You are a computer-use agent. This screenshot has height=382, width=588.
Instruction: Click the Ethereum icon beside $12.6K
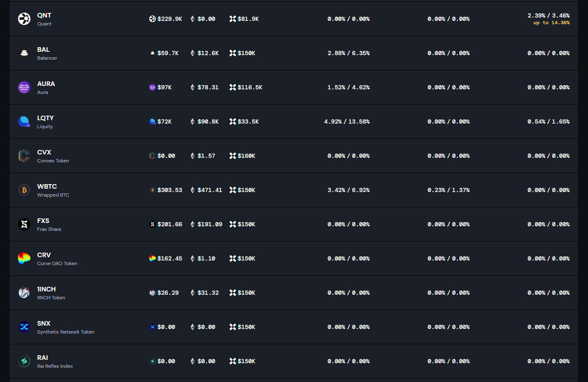tap(193, 53)
